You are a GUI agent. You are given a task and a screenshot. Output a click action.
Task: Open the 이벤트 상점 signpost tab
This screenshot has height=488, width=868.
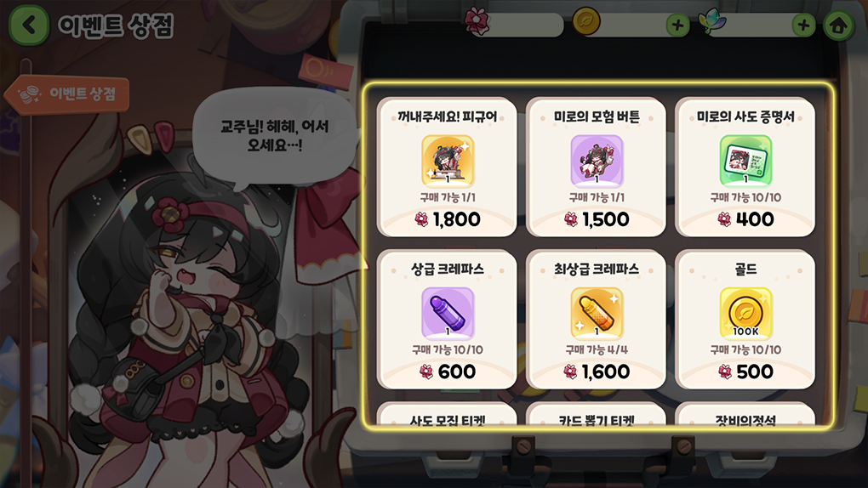67,94
